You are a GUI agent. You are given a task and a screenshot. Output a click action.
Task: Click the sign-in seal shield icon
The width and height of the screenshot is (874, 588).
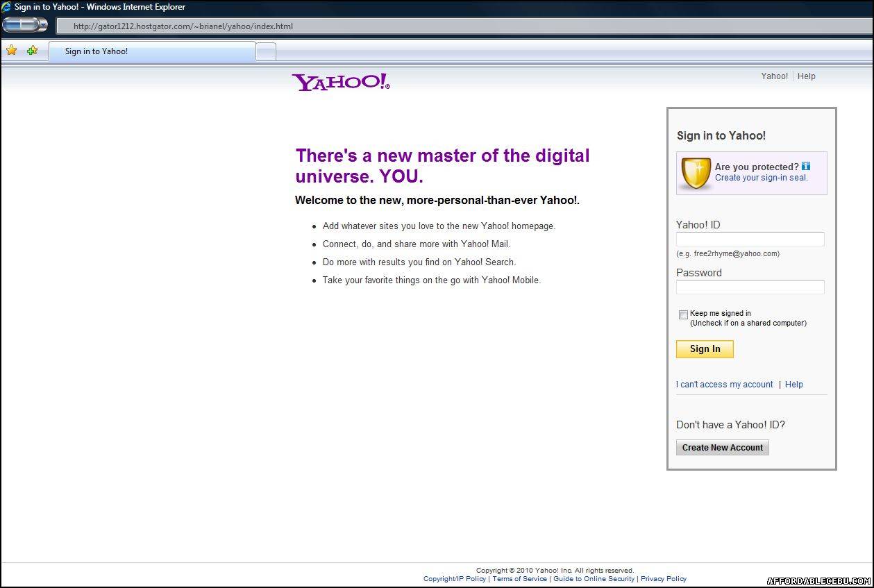pos(695,173)
